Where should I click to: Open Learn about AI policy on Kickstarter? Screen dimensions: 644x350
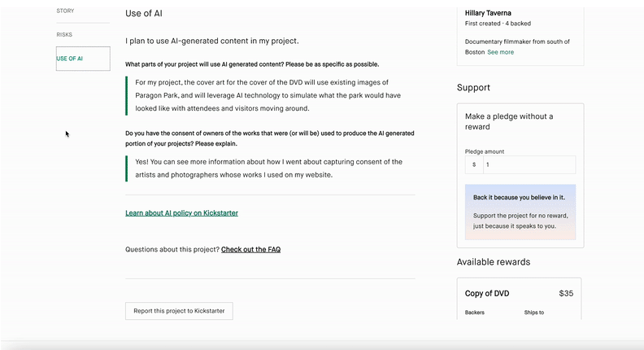point(181,213)
